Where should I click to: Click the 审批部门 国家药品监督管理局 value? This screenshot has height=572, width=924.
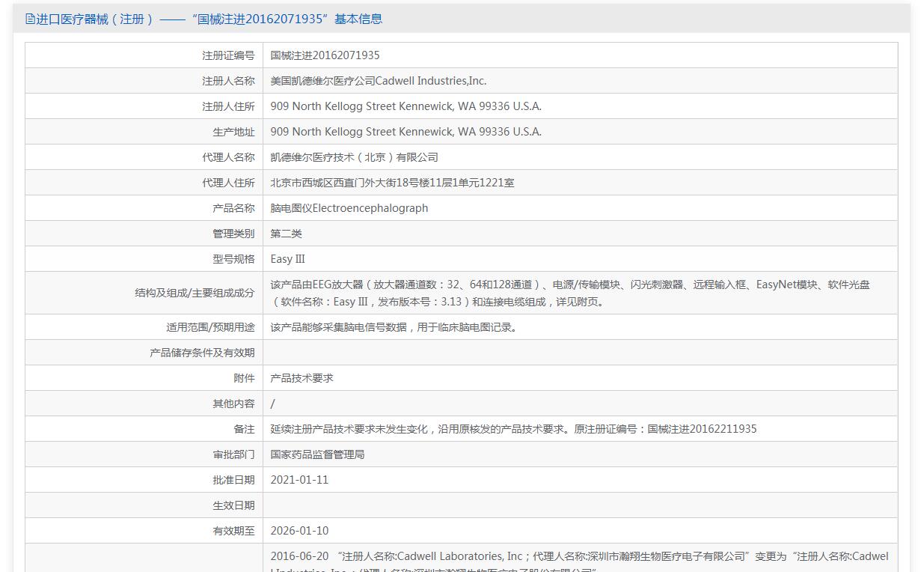pos(317,454)
